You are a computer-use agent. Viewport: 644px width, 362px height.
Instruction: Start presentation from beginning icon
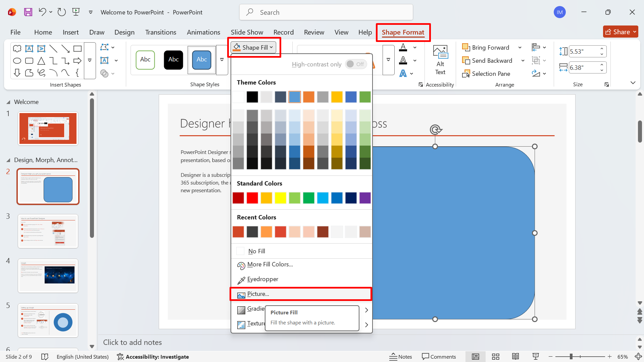point(76,12)
